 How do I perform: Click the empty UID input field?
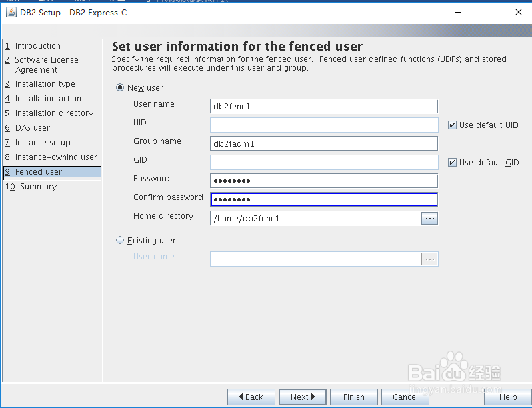point(324,125)
